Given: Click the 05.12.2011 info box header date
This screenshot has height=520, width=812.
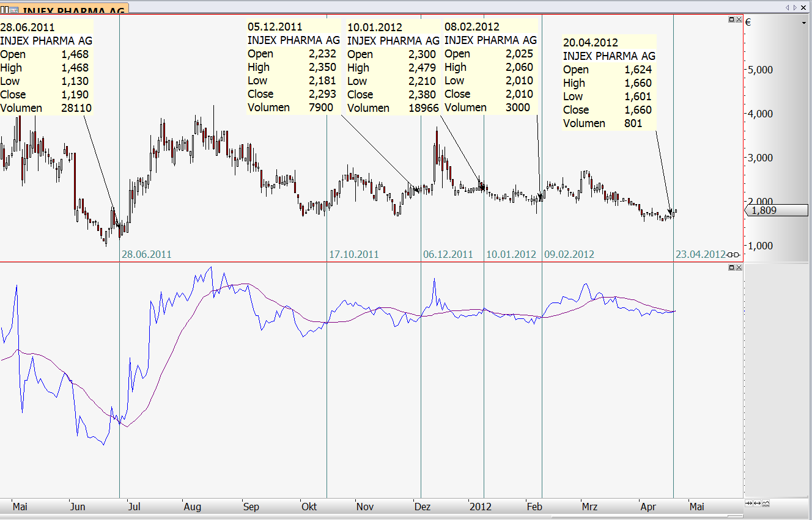Looking at the screenshot, I should 275,27.
